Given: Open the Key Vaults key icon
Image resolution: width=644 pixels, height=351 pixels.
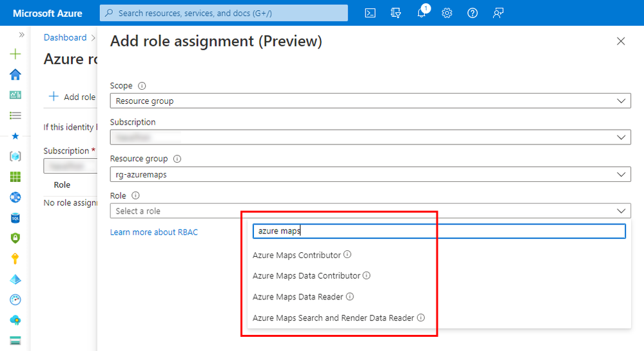Looking at the screenshot, I should click(x=15, y=259).
